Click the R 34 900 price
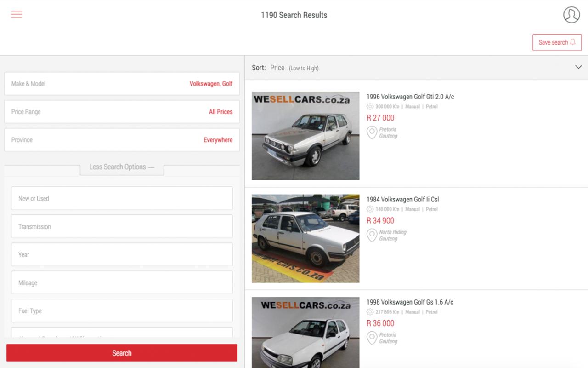 [x=380, y=220]
